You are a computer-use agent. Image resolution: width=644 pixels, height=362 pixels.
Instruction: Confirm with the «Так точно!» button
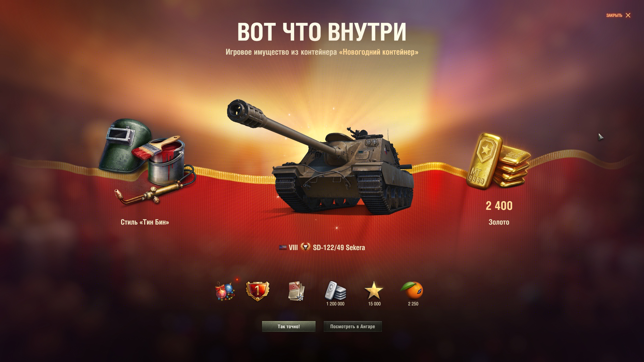coord(289,326)
